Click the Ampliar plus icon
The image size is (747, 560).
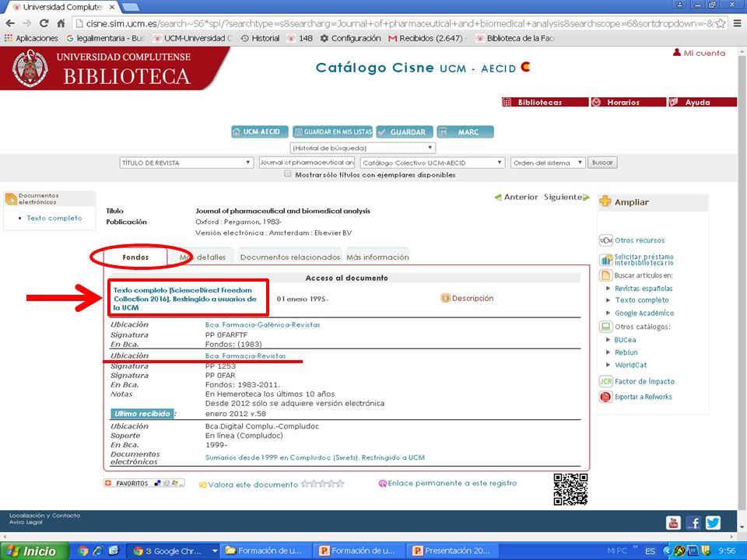tap(605, 201)
